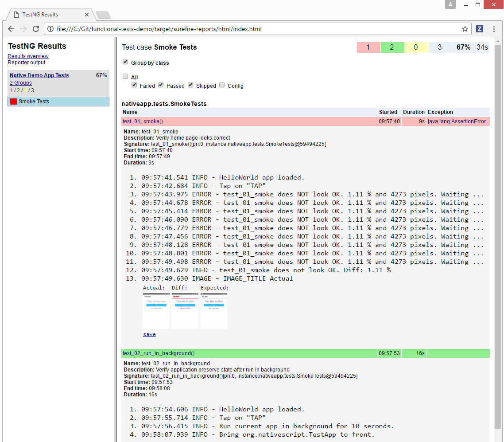Uncheck the Skipped filter checkbox

coord(190,85)
